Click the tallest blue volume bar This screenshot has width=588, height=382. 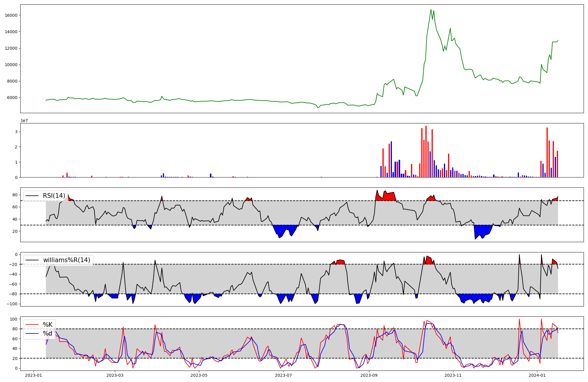(391, 159)
